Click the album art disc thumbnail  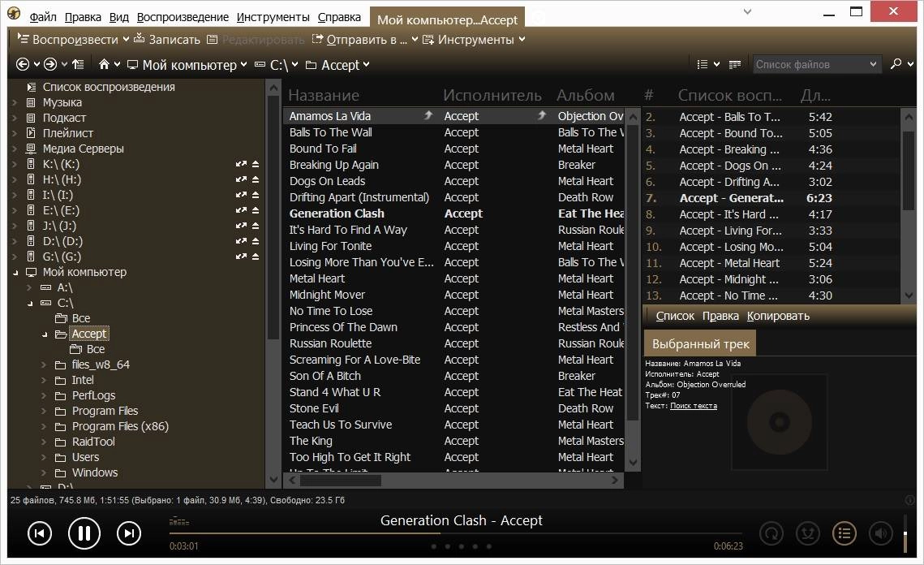pyautogui.click(x=779, y=421)
